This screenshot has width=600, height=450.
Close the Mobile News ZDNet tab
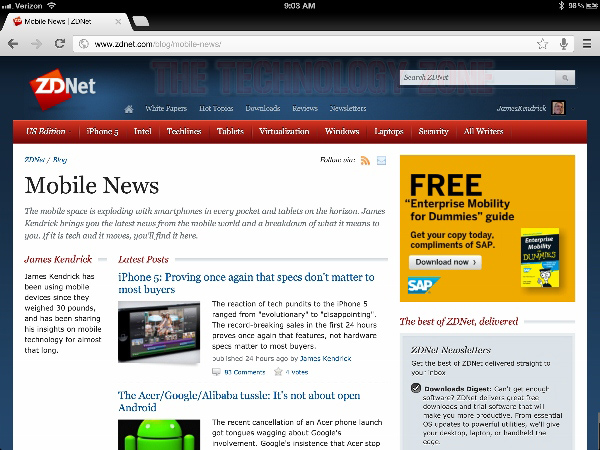click(x=118, y=22)
